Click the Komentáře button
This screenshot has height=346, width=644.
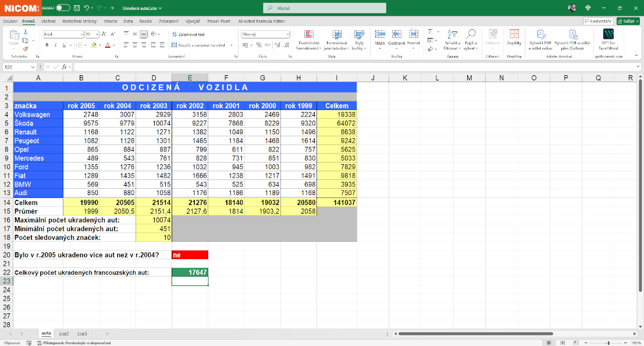[599, 21]
